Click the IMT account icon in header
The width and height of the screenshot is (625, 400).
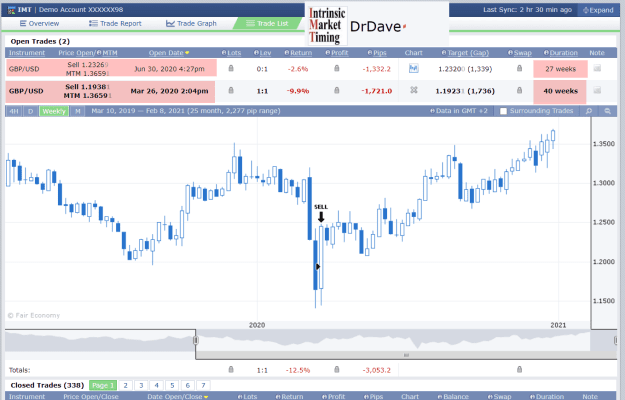pyautogui.click(x=11, y=10)
